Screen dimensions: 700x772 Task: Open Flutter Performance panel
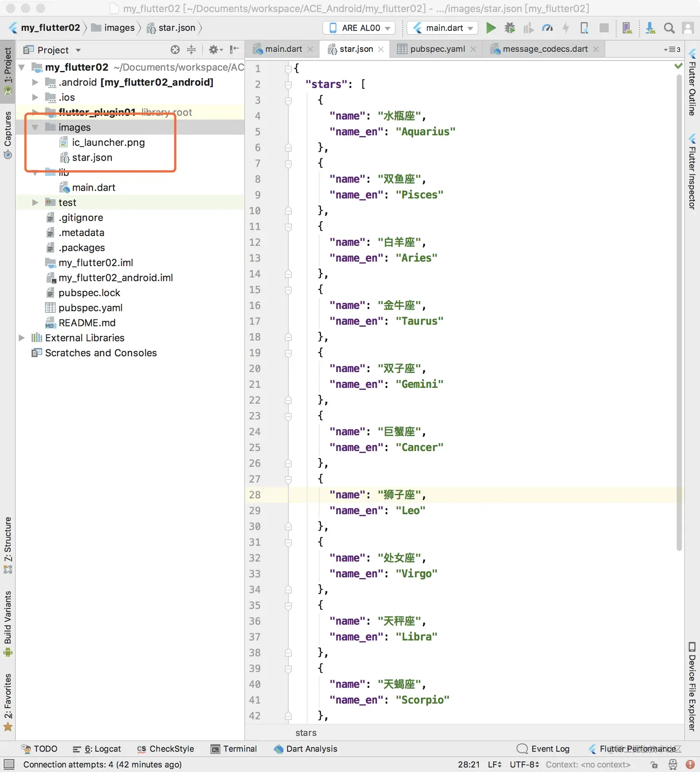pos(632,749)
